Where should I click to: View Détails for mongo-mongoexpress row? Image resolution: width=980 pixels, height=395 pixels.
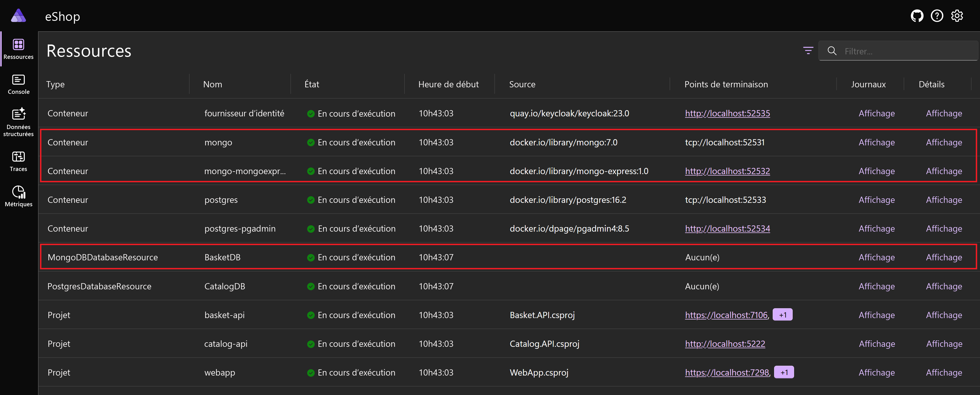click(944, 171)
